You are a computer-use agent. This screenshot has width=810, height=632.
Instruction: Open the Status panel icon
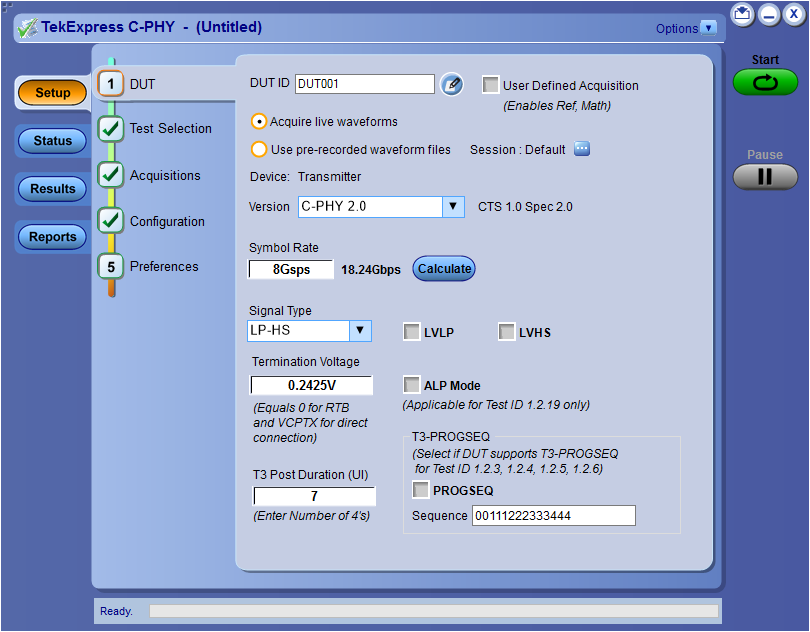pyautogui.click(x=51, y=140)
